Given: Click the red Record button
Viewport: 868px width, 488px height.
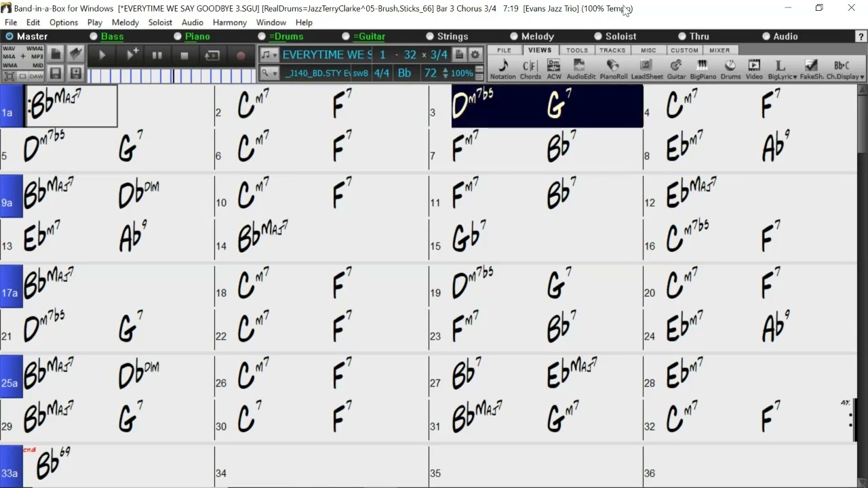Looking at the screenshot, I should tap(240, 56).
